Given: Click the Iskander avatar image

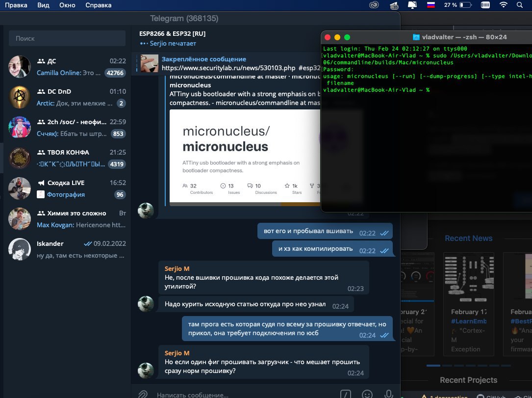Looking at the screenshot, I should (x=19, y=249).
